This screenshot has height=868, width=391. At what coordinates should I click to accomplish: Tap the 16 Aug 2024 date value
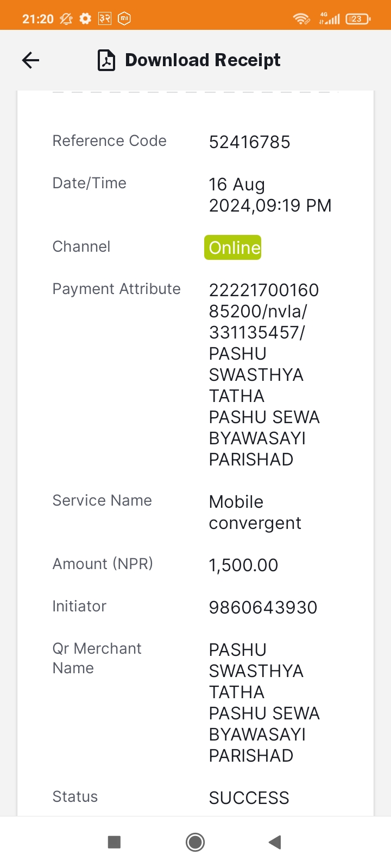click(x=270, y=195)
